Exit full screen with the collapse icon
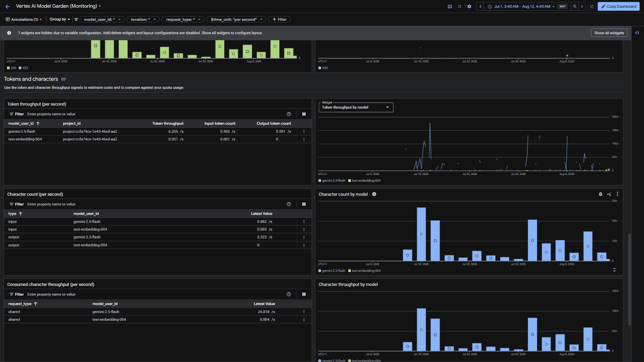644x362 pixels. [x=460, y=6]
